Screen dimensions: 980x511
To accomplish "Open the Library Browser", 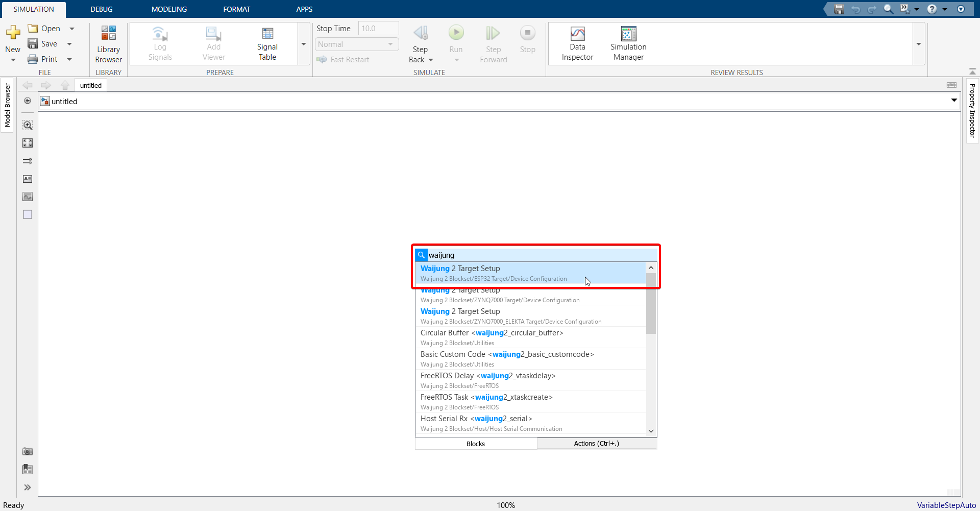I will coord(108,44).
